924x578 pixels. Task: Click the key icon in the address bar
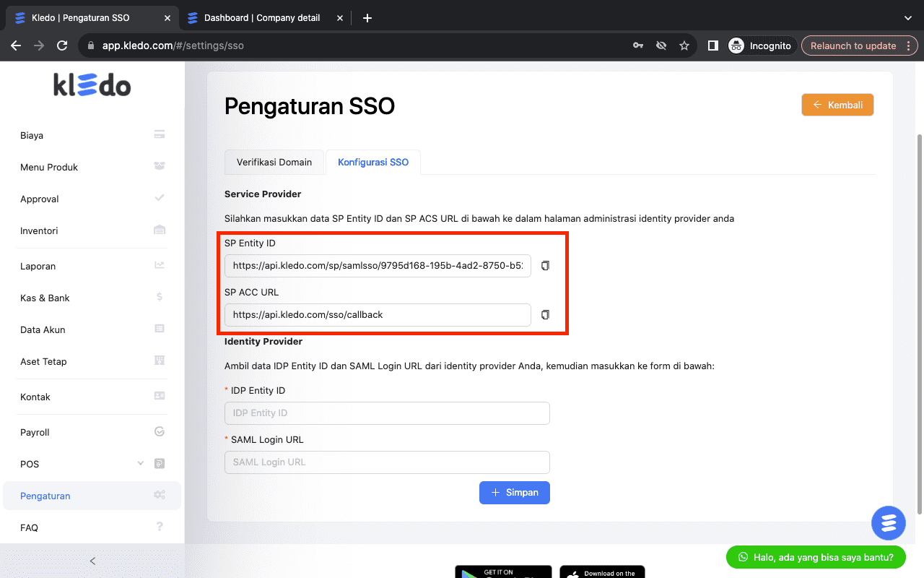637,45
